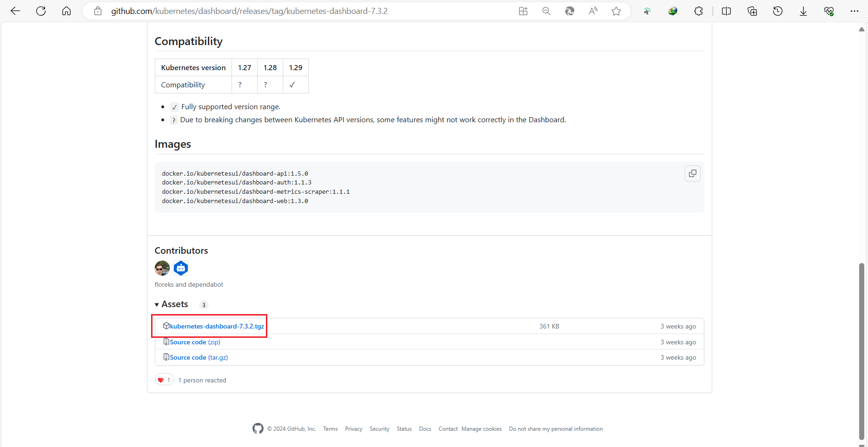Open the Extensions puzzle icon
868x447 pixels.
pyautogui.click(x=698, y=11)
